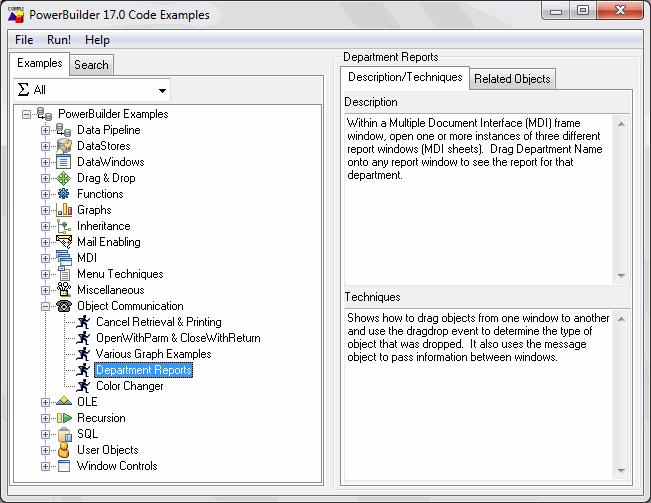Click the Description box scroll down arrow
Image resolution: width=651 pixels, height=503 pixels.
620,275
